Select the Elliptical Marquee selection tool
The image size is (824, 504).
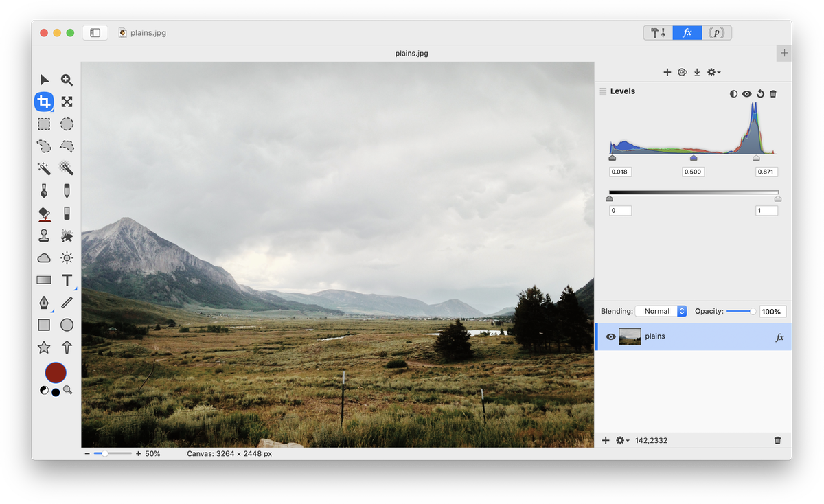pos(67,124)
